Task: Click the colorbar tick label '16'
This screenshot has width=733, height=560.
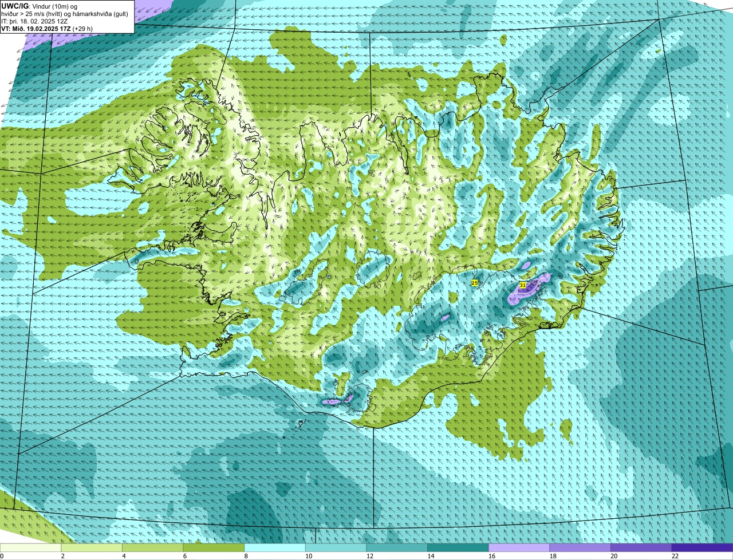Action: (x=492, y=556)
